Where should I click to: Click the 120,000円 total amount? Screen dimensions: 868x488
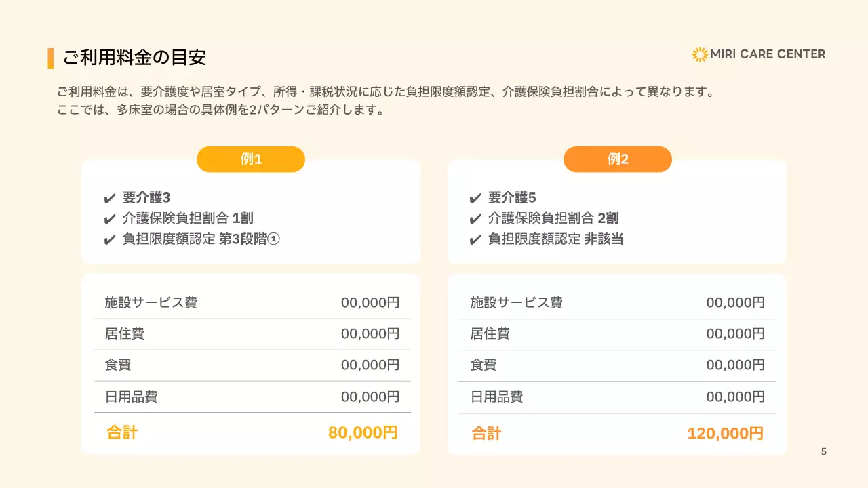point(725,434)
